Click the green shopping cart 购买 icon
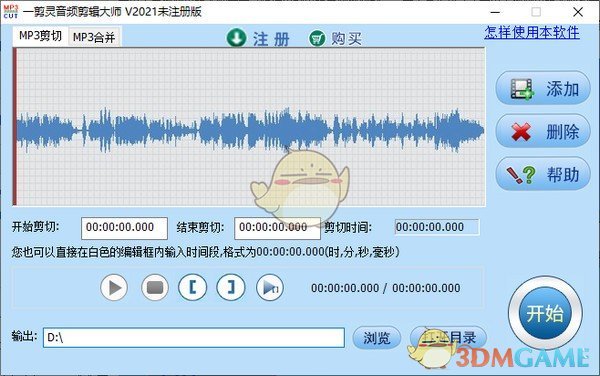This screenshot has width=600, height=376. pos(317,39)
